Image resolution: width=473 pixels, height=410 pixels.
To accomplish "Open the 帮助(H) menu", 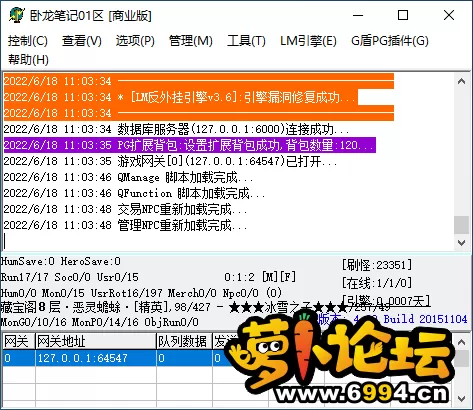I will [28, 60].
